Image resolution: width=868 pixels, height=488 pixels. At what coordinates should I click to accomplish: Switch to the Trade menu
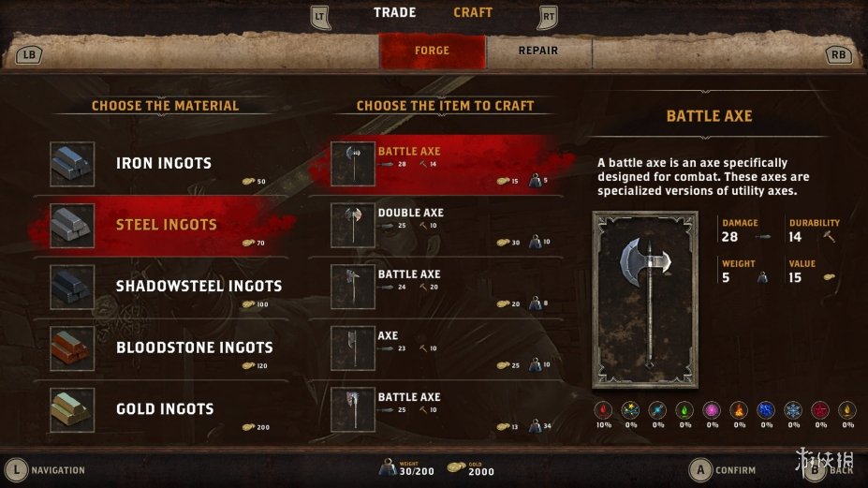(394, 13)
